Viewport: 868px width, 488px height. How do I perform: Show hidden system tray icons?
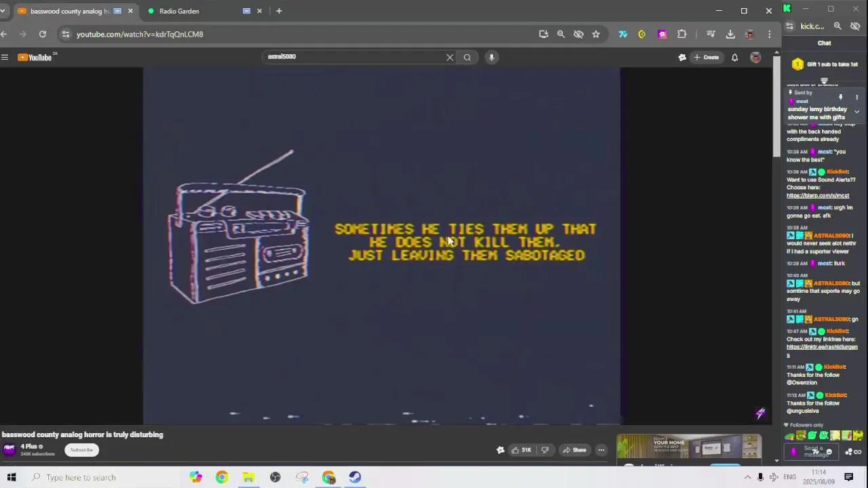747,477
